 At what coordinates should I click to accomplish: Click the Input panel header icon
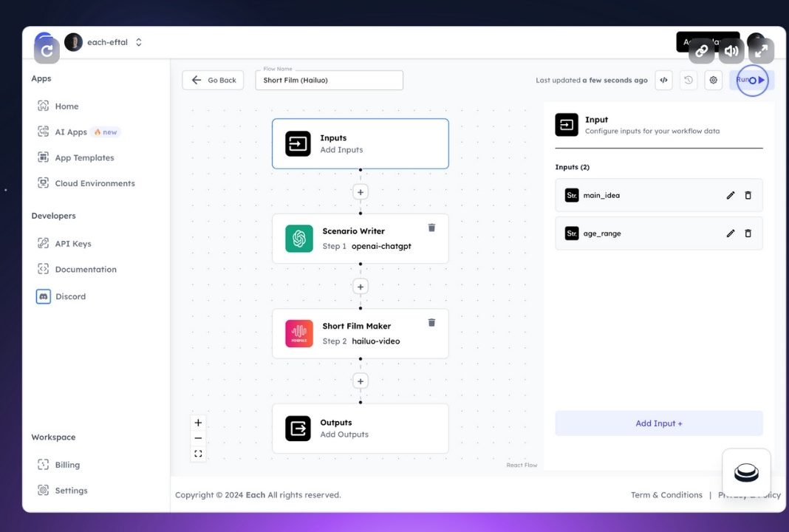coord(567,125)
